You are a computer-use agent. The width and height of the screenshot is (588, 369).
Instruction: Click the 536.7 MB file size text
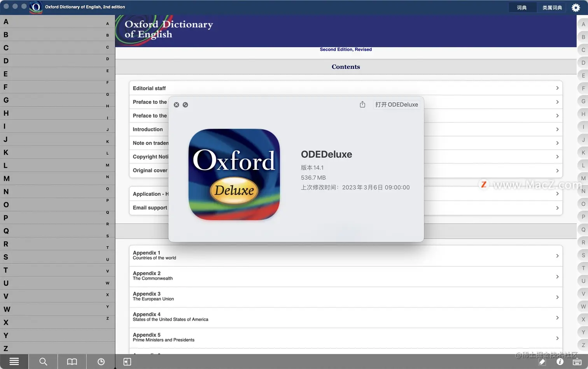(313, 178)
